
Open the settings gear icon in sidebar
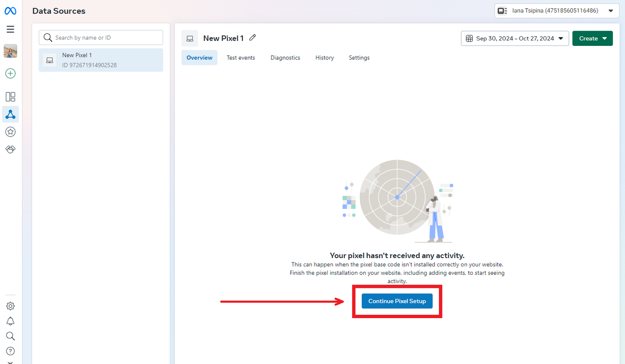coord(10,306)
